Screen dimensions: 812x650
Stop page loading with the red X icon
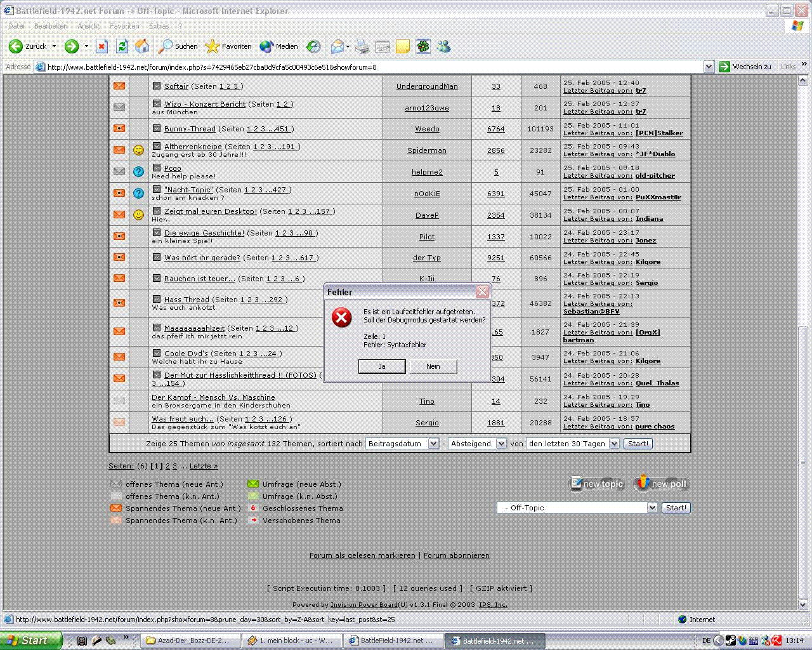[102, 46]
